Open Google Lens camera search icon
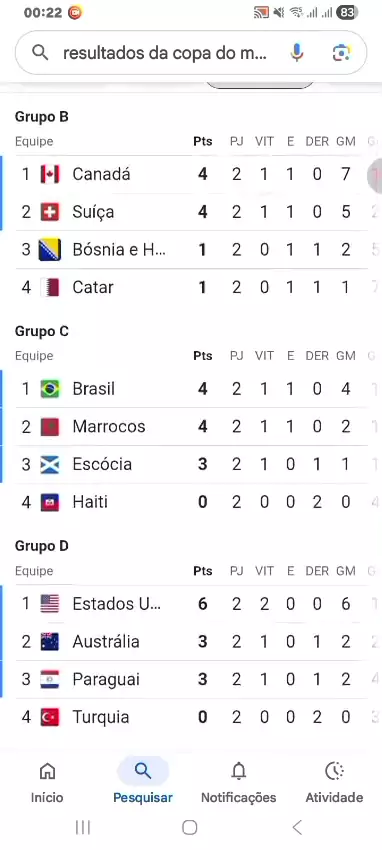 (341, 53)
